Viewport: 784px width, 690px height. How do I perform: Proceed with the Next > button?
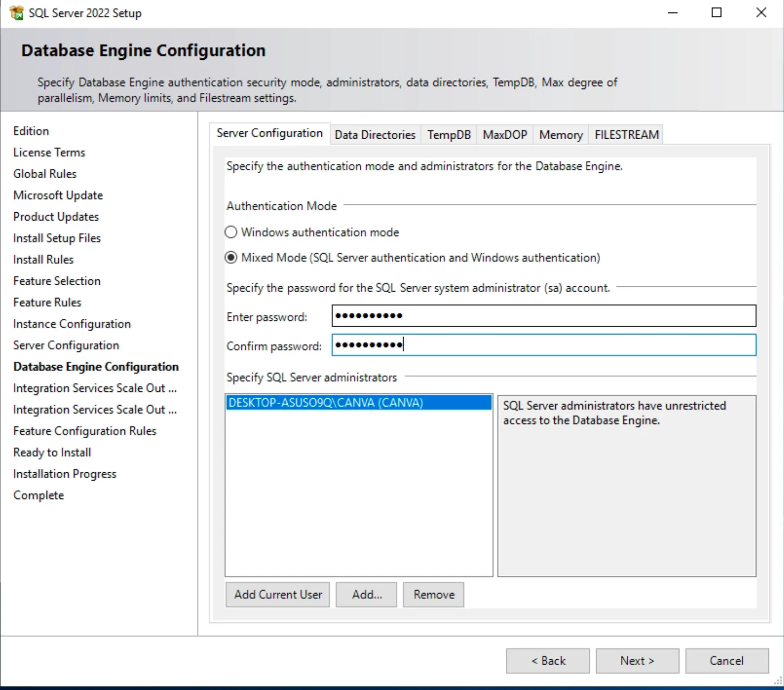(637, 661)
